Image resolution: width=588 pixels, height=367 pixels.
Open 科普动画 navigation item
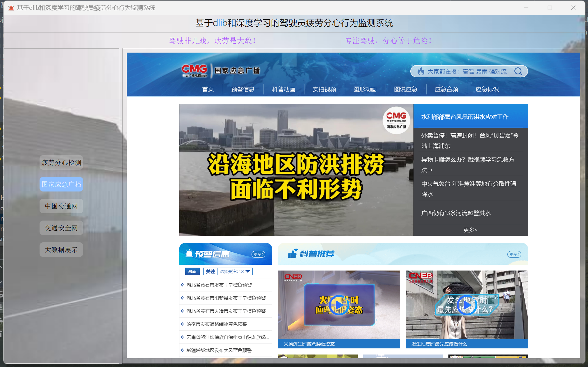click(x=284, y=89)
